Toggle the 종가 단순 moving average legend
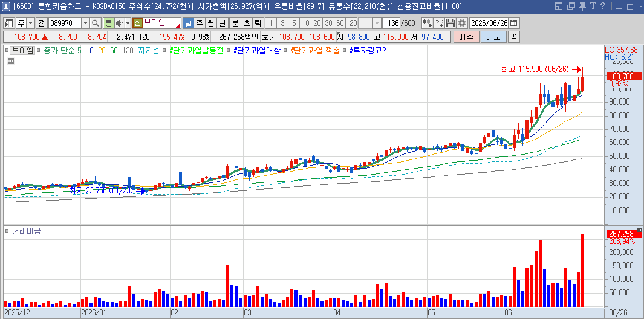644x319 pixels. pos(38,51)
